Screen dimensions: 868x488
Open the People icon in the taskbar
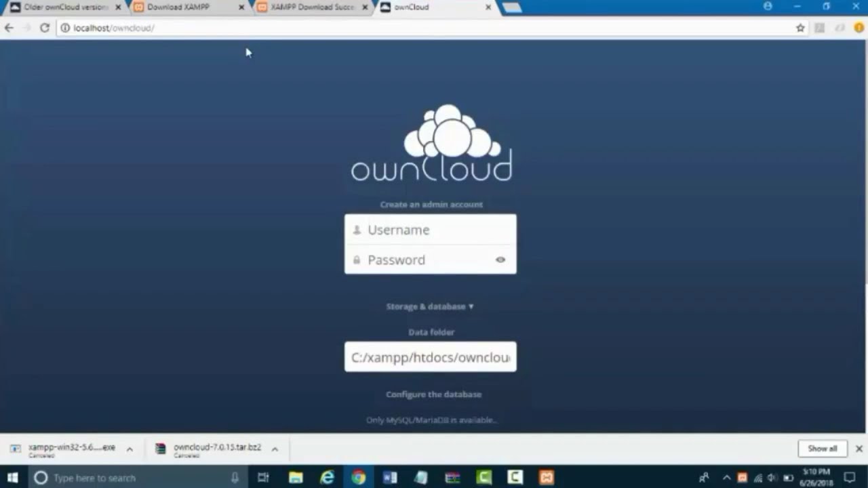click(704, 478)
